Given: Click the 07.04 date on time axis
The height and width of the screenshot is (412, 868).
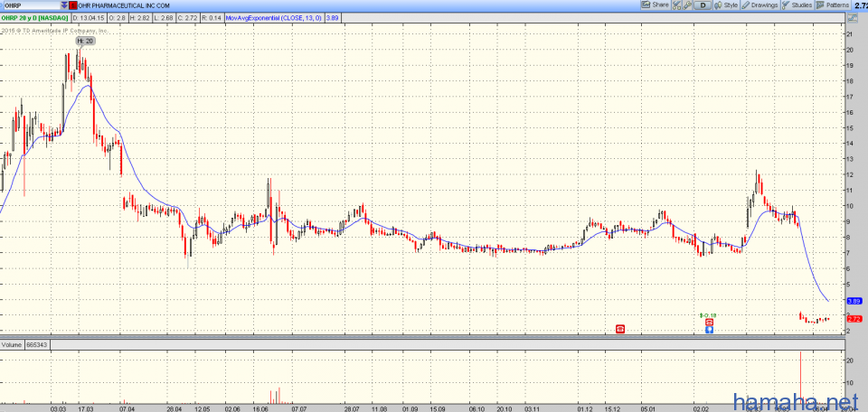Looking at the screenshot, I should click(127, 408).
